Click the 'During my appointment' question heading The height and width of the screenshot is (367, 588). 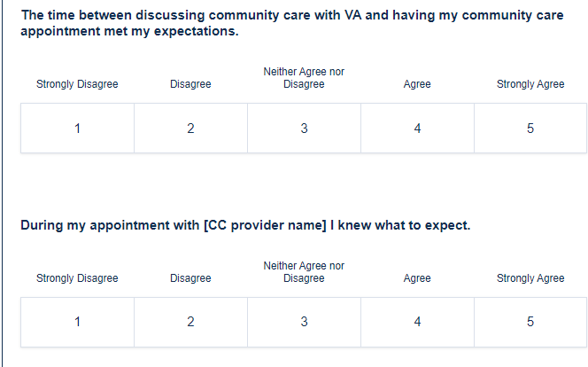point(245,225)
